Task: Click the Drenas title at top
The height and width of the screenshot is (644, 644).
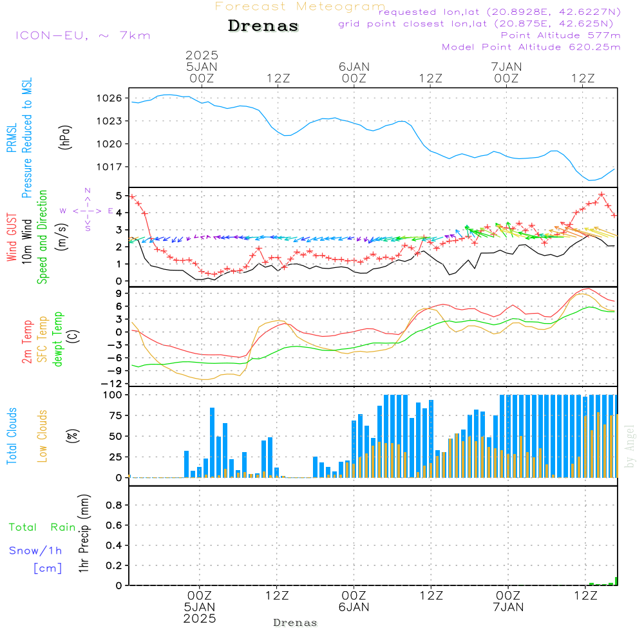Action: tap(263, 26)
